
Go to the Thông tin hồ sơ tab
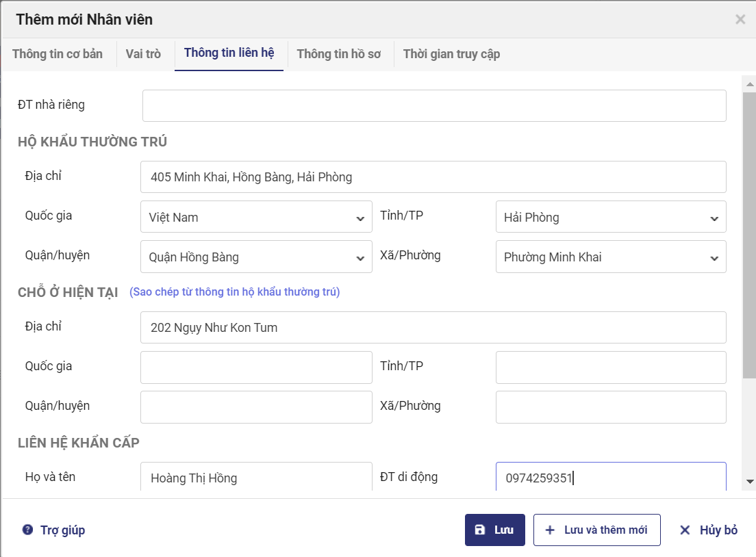pyautogui.click(x=338, y=54)
